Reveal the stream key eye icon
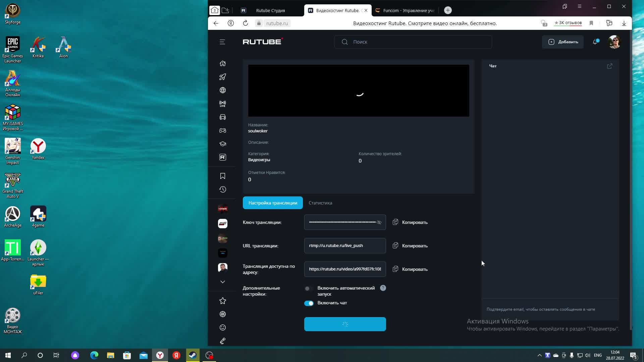The image size is (644, 362). 379,223
